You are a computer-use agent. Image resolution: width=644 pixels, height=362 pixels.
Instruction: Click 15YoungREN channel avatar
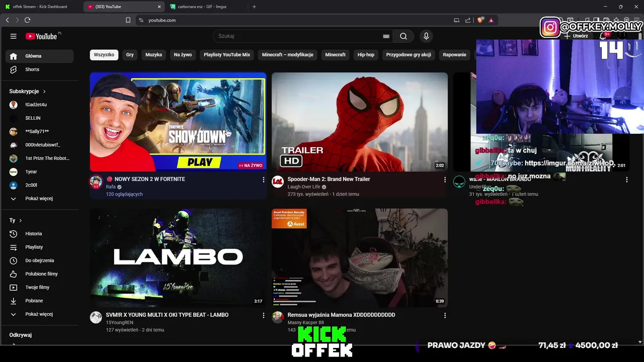click(x=96, y=317)
